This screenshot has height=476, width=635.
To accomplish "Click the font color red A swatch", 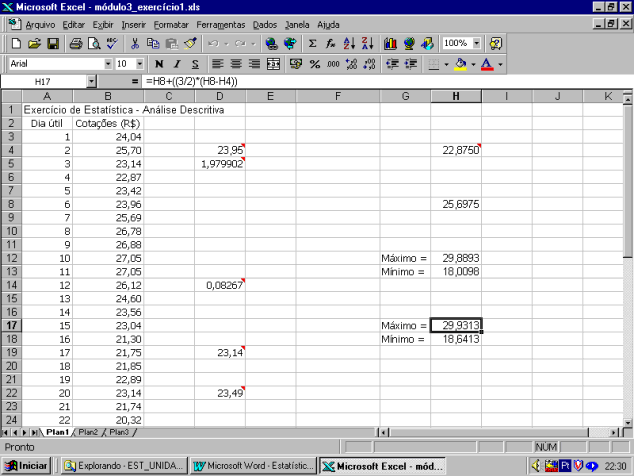I will [x=485, y=64].
